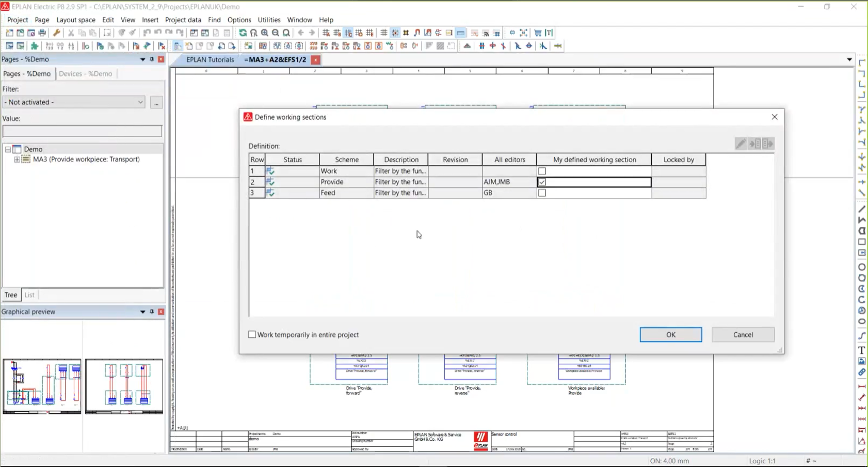Dismiss the dialog with Cancel
868x467 pixels.
point(743,334)
